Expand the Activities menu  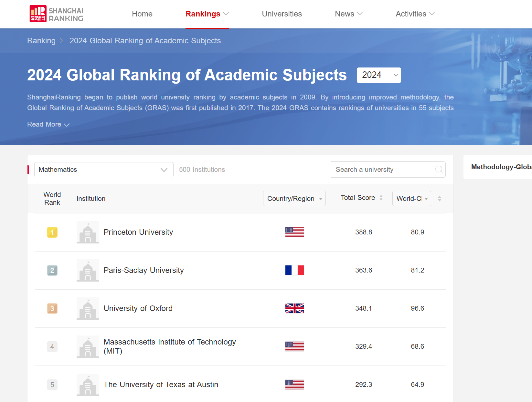[415, 14]
